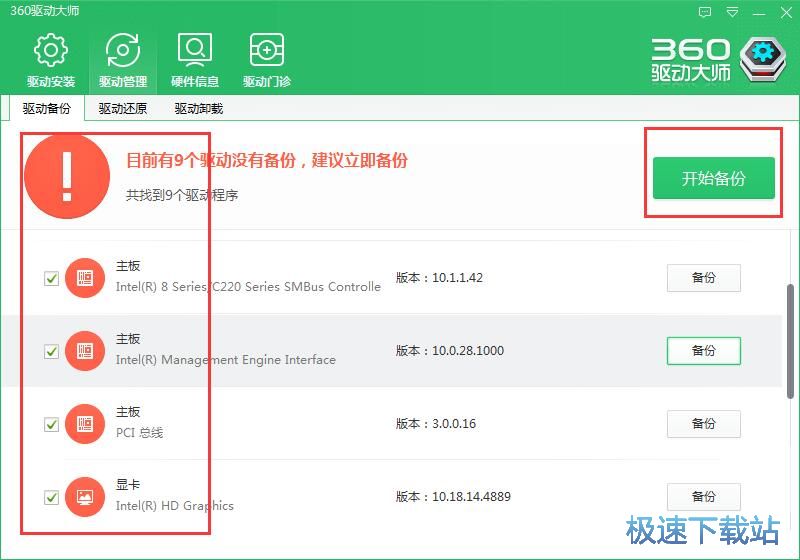Uncheck the Intel HD Graphics checkbox
The height and width of the screenshot is (560, 800).
51,497
